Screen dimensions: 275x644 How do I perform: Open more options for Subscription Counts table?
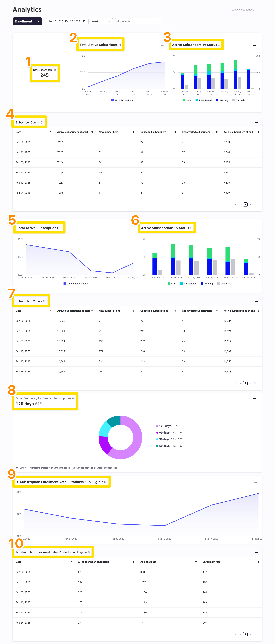(256, 301)
